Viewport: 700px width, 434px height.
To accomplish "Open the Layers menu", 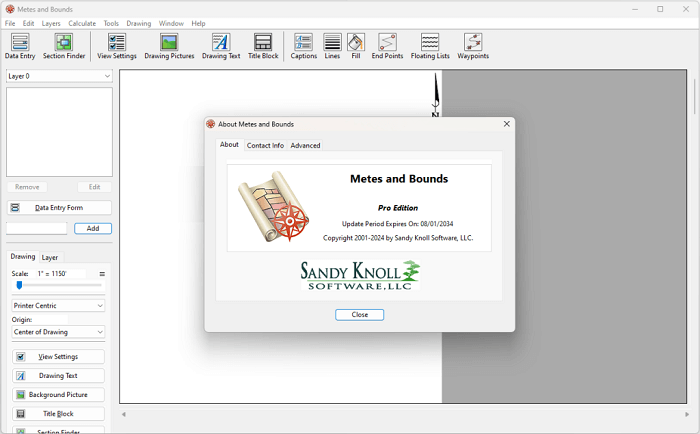I will 51,23.
